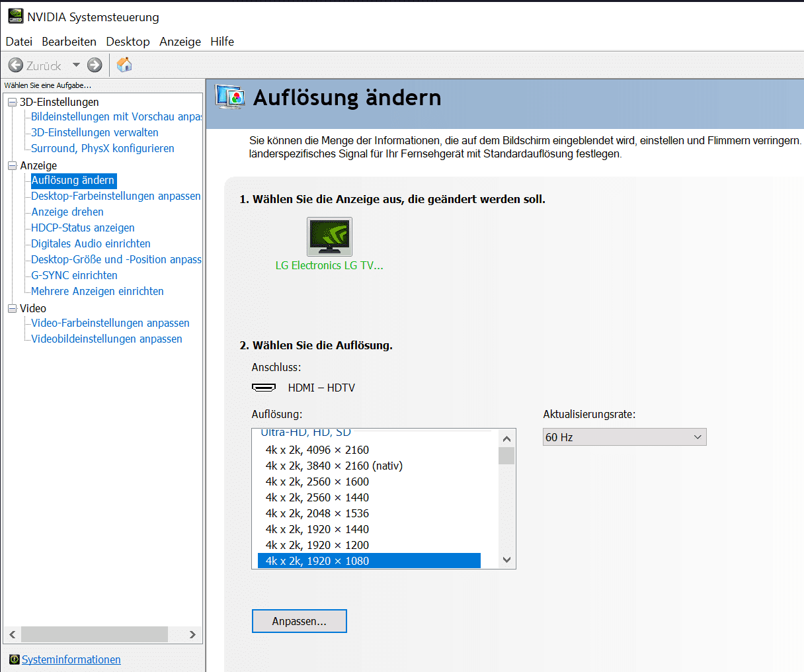Select the LG Electronics TV display icon
This screenshot has height=672, width=804.
329,237
